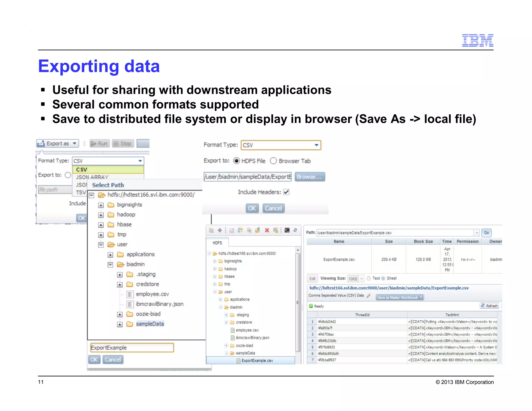Click the copy icon in HDFS toolbar
Screen dimensions: 532x411
(x=211, y=230)
